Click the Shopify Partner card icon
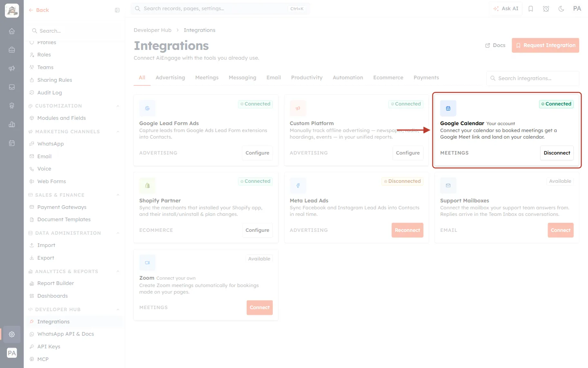588x368 pixels. [147, 186]
